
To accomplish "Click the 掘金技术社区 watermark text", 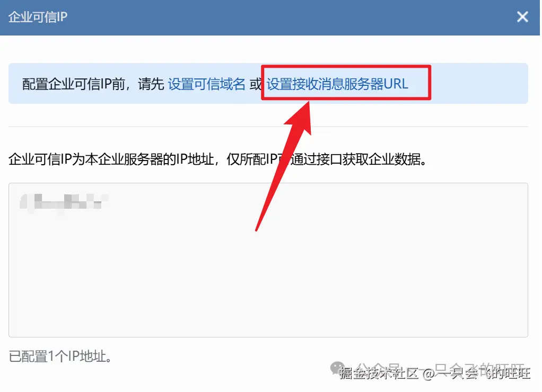I will point(379,373).
